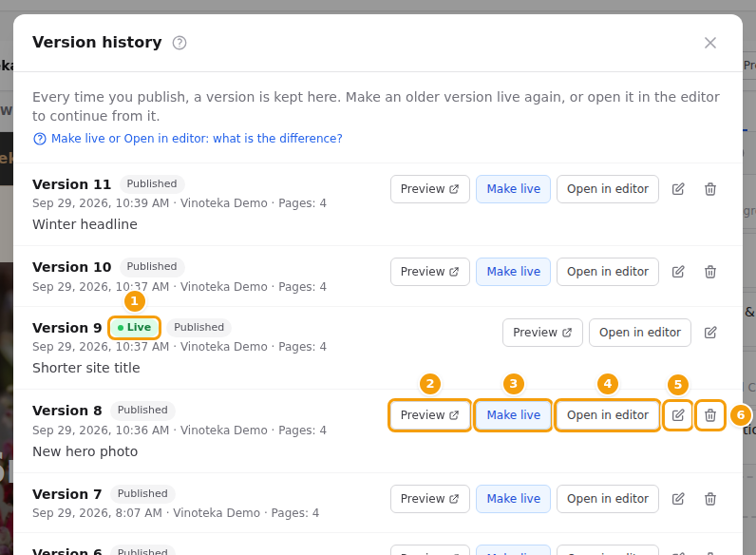Click the Sep 29, 2026, 10:39 AM timestamp

[x=101, y=203]
